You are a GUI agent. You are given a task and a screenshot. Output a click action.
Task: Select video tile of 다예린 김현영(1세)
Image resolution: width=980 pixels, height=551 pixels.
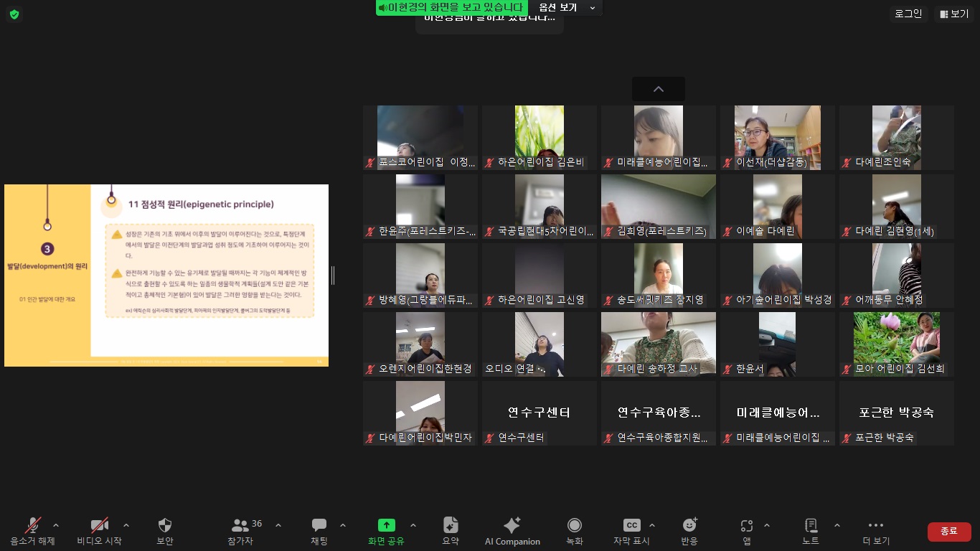tap(897, 207)
